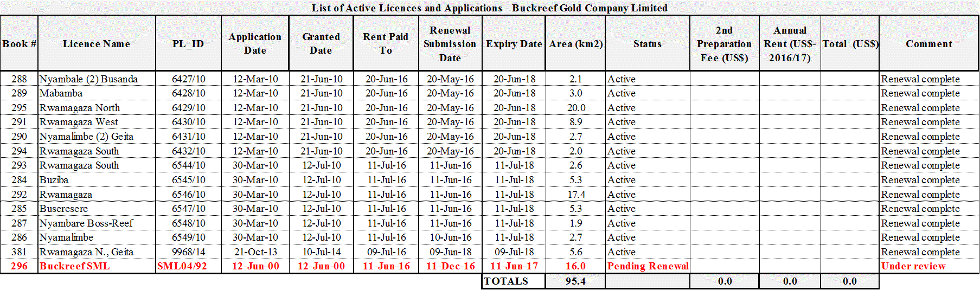980x290 pixels.
Task: Select licence name 'Buseresere'
Action: [x=63, y=209]
